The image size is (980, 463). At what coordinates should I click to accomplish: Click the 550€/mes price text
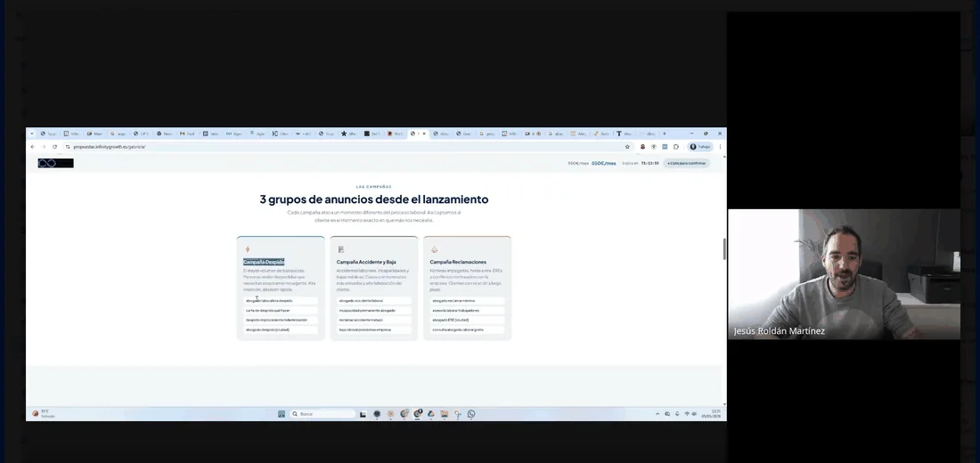(x=604, y=163)
